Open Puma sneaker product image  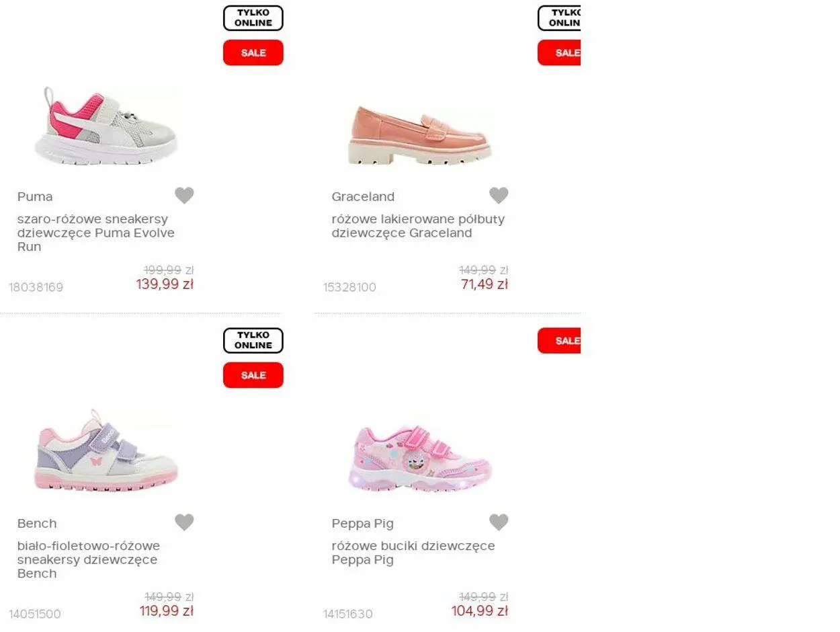coord(106,126)
